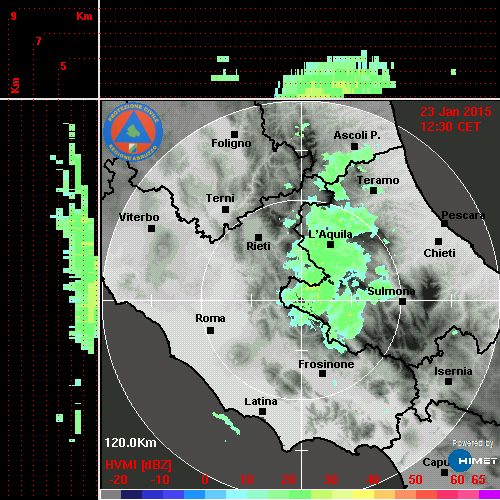Select the Viterbo city marker

tap(151, 229)
